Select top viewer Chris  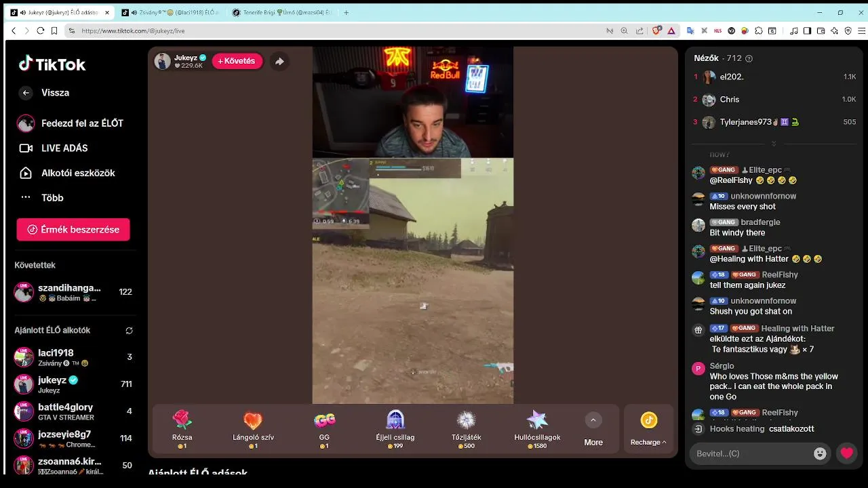(775, 100)
